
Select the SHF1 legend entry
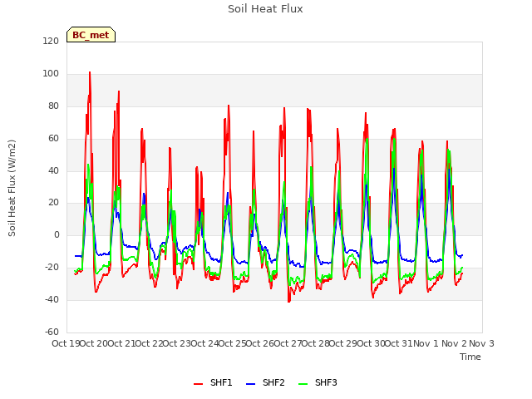click(x=213, y=382)
